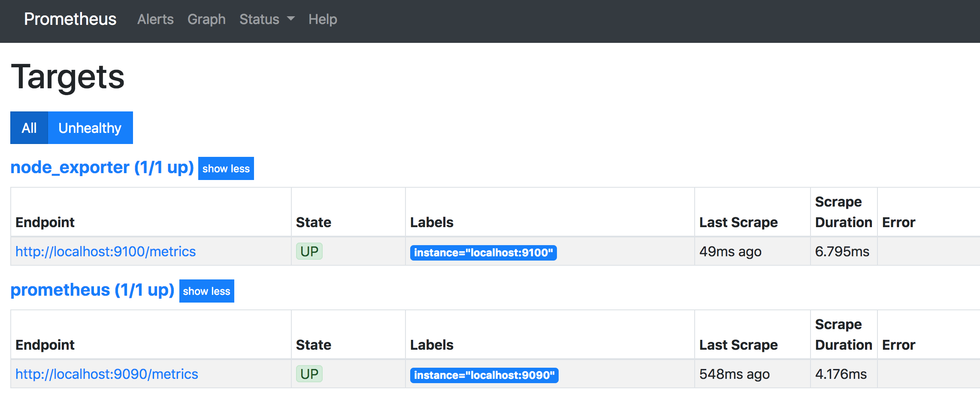Image resolution: width=980 pixels, height=420 pixels.
Task: Open the Graph page
Action: [206, 19]
